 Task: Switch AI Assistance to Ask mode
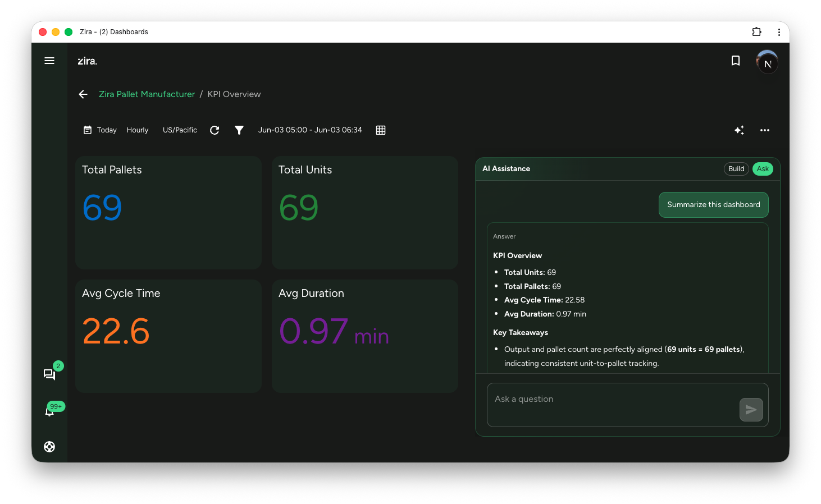pyautogui.click(x=763, y=169)
